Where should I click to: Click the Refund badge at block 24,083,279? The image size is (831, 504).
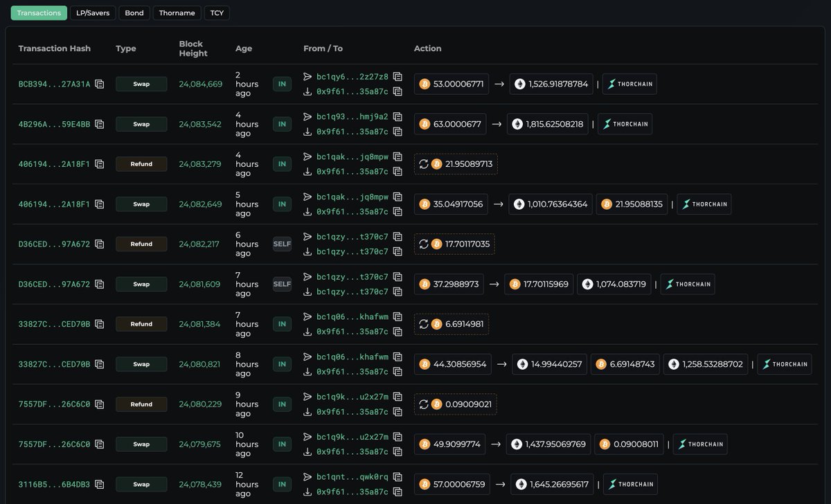click(141, 164)
